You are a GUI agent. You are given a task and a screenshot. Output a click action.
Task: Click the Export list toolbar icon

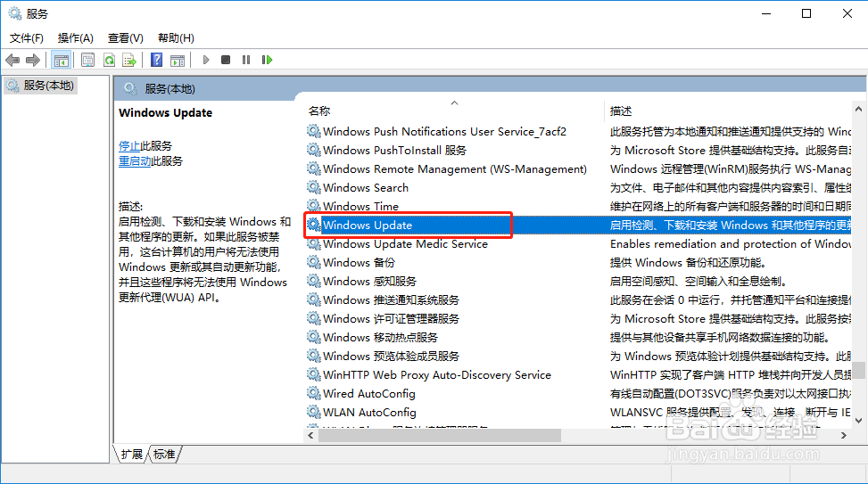(x=129, y=60)
